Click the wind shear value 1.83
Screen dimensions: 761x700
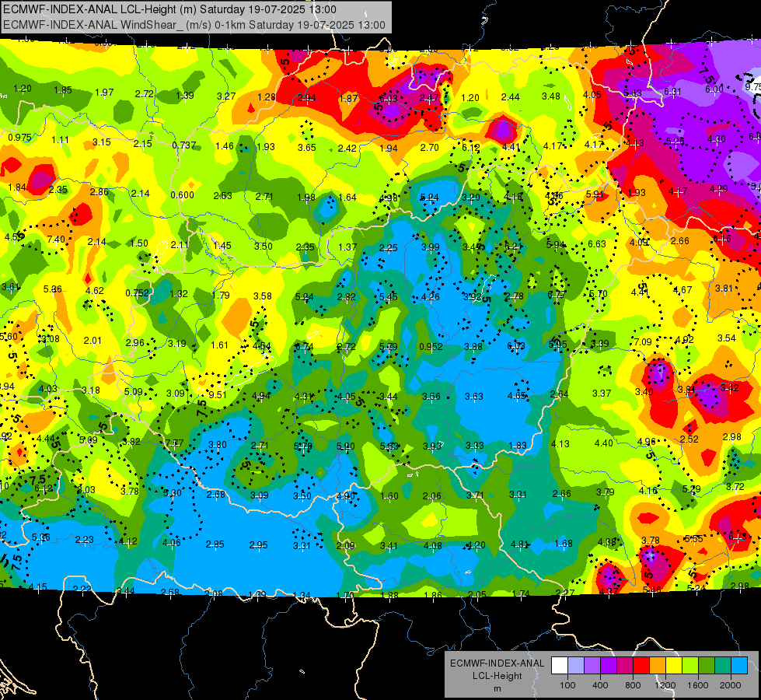(x=518, y=446)
